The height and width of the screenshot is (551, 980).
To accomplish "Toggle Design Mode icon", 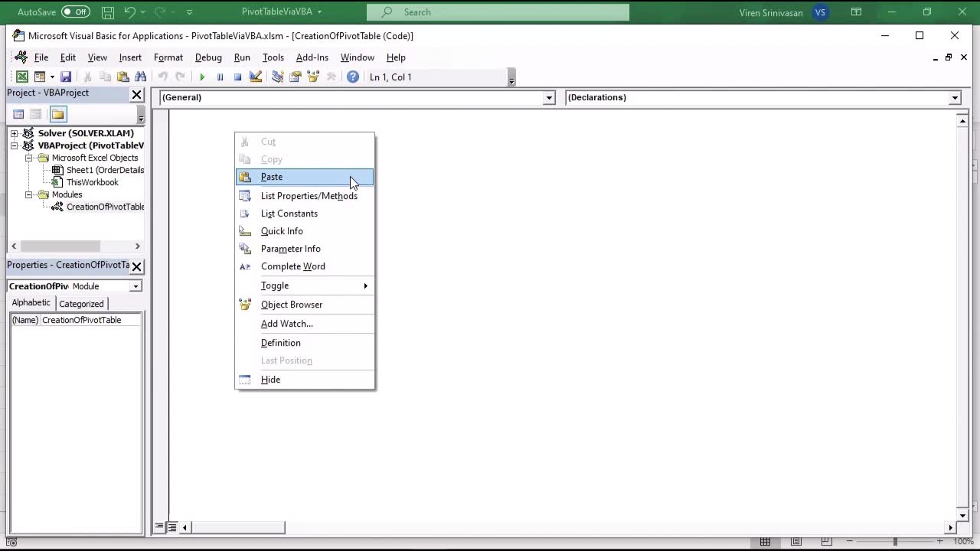I will (x=256, y=77).
